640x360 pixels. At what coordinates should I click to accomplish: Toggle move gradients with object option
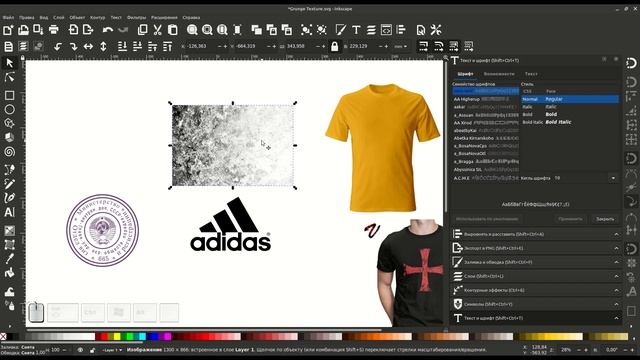[454, 46]
